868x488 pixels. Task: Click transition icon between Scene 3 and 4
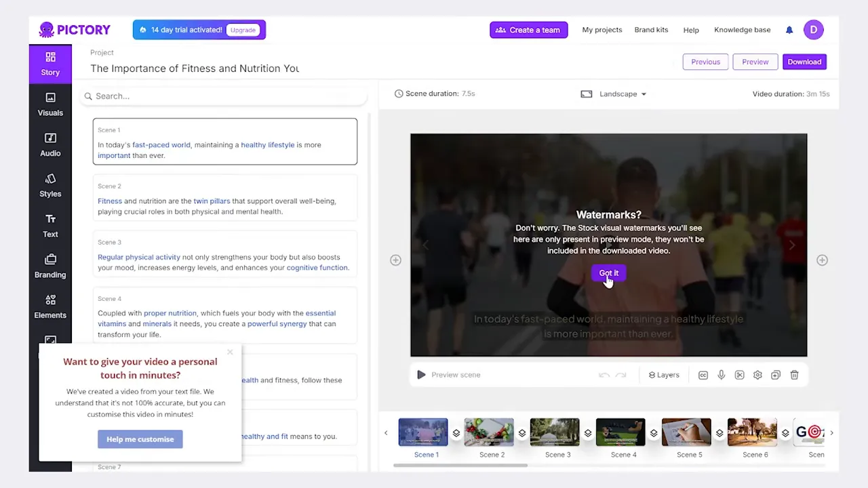(x=588, y=433)
